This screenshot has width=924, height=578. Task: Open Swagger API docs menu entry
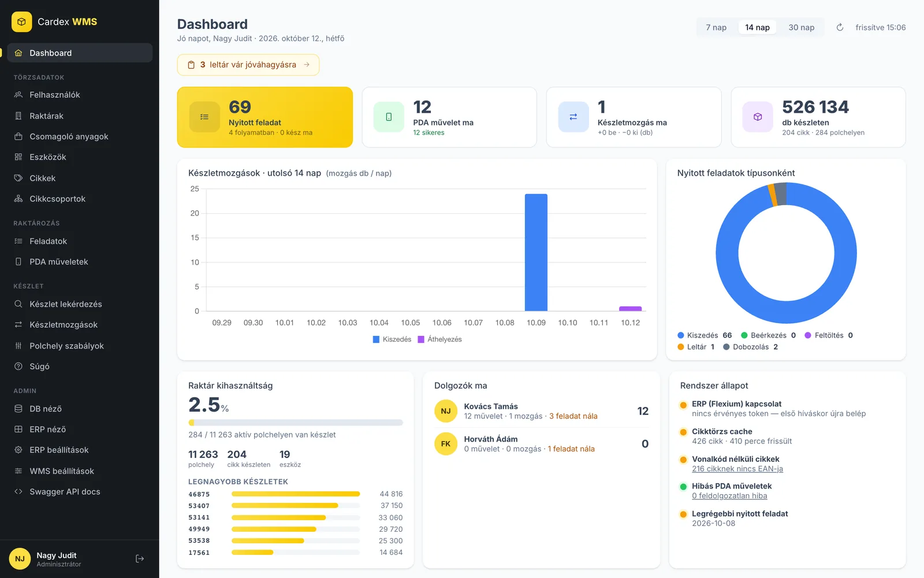coord(80,492)
